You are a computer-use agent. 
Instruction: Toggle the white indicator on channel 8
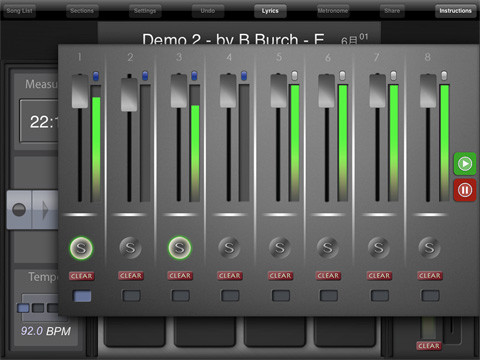[444, 76]
